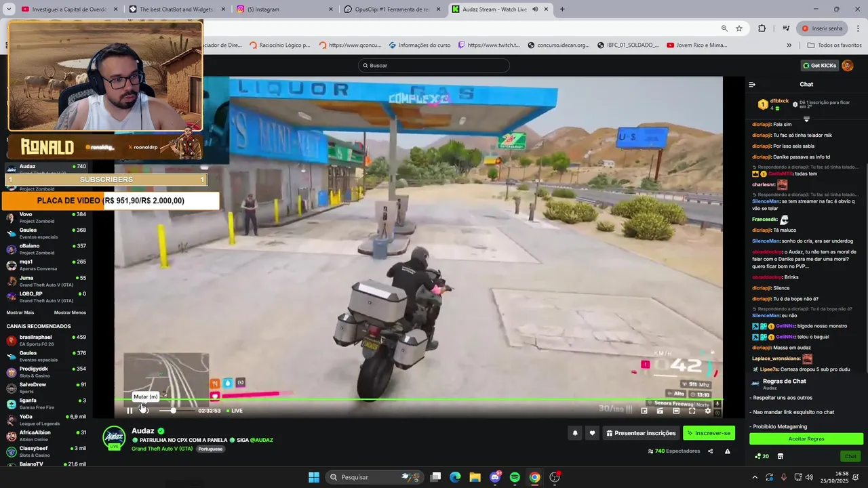Open a new browser tab
Viewport: 868px width, 488px height.
pos(562,9)
